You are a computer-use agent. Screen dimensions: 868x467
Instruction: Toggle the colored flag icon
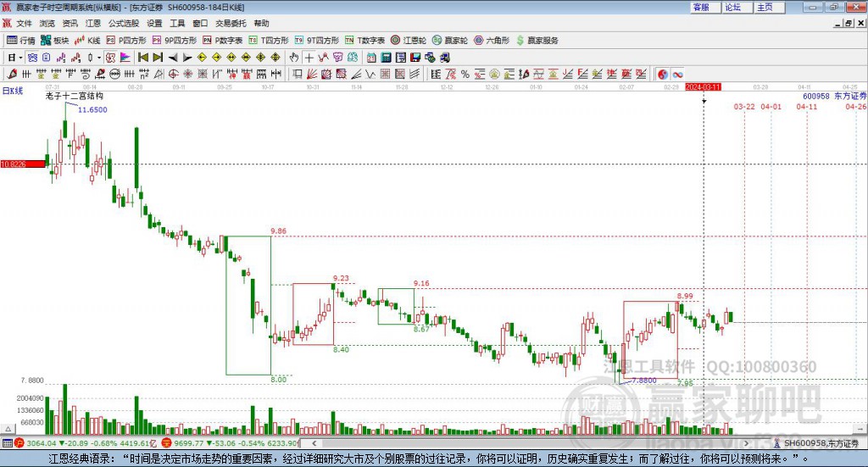125,58
